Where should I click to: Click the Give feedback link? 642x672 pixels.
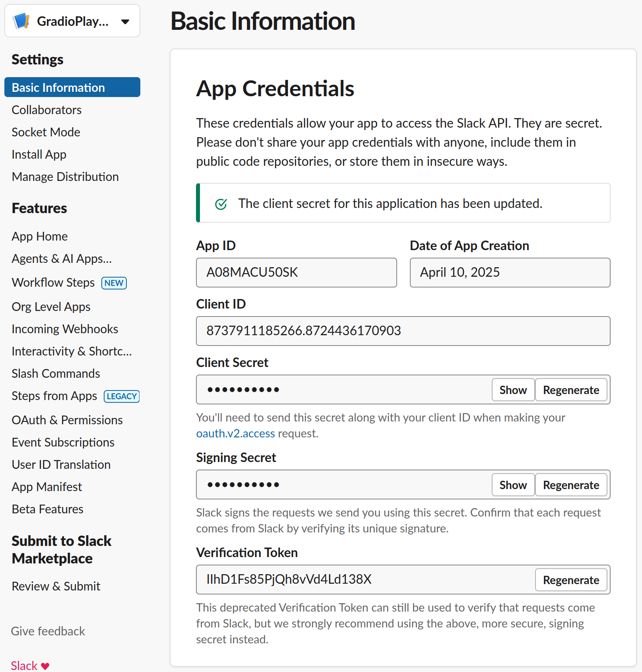(48, 631)
